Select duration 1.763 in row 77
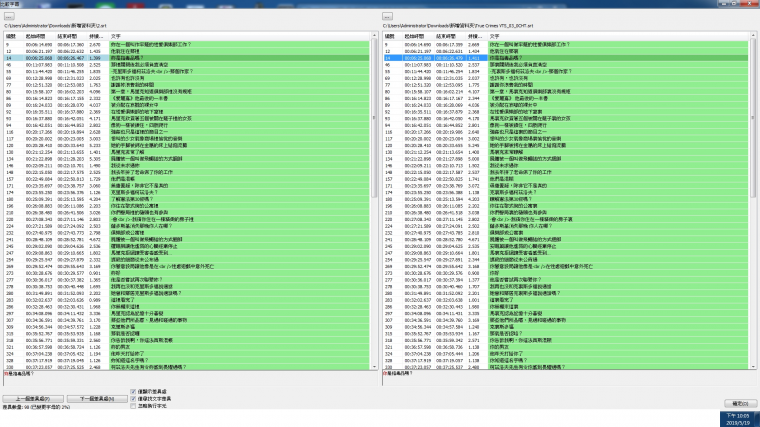Viewport: 760px width, 427px height. point(95,85)
